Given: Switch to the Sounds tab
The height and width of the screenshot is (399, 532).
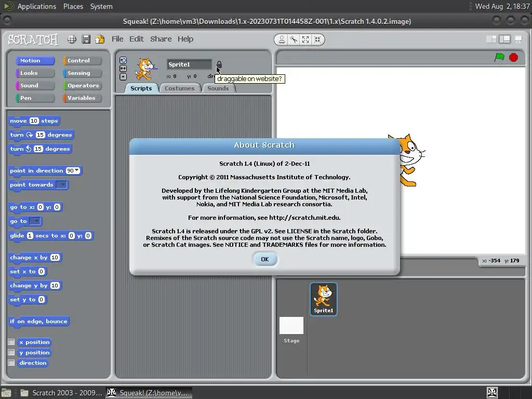Looking at the screenshot, I should [218, 88].
